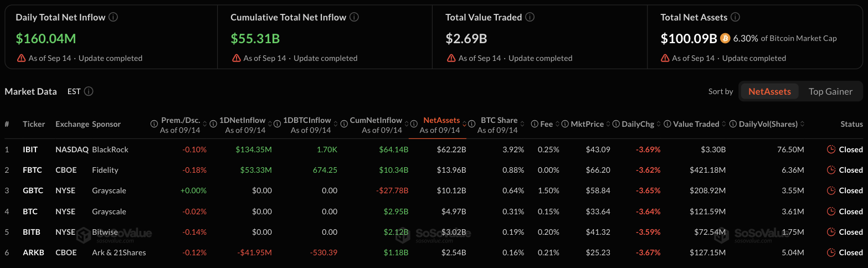The image size is (868, 268).
Task: Click warning triangle under Cumulative Total Net Inflow
Action: 236,58
